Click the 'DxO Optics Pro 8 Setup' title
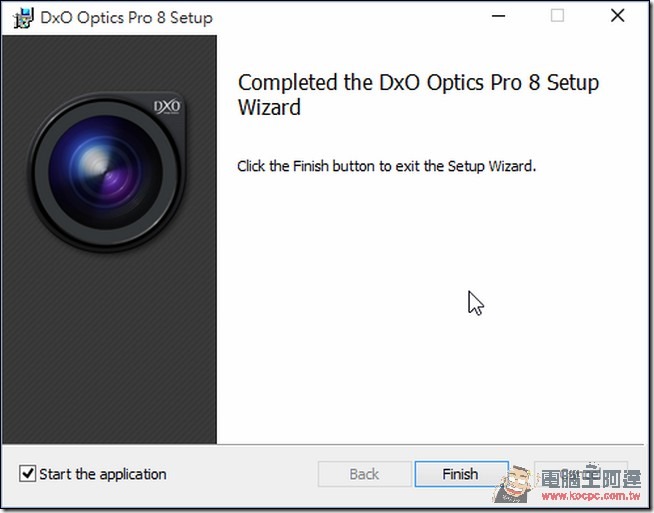Screen dimensions: 654x513 pyautogui.click(x=126, y=18)
